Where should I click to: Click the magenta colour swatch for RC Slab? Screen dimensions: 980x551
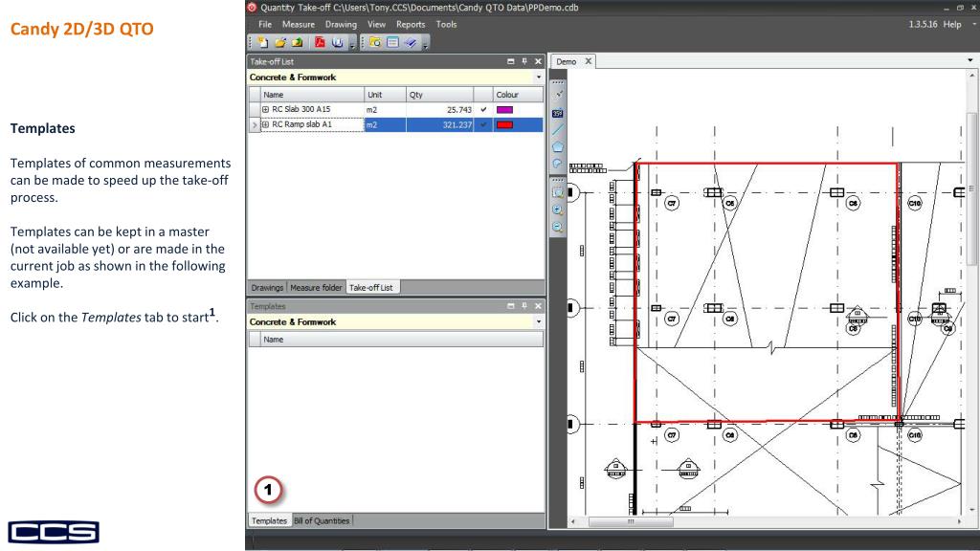[x=504, y=109]
